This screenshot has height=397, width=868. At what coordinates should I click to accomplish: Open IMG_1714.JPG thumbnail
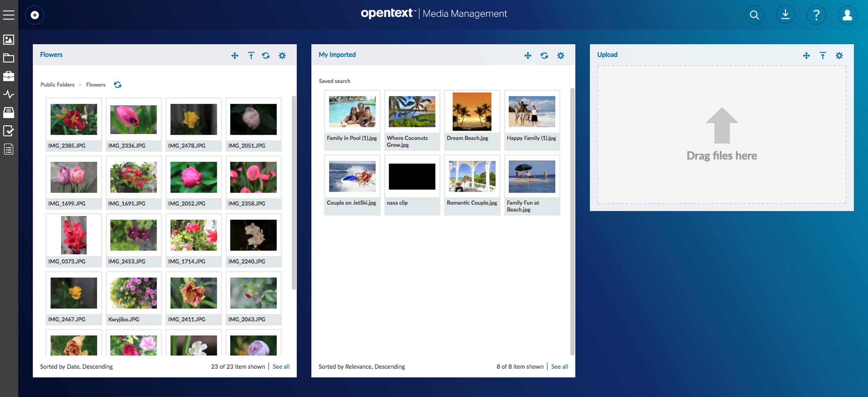tap(194, 235)
